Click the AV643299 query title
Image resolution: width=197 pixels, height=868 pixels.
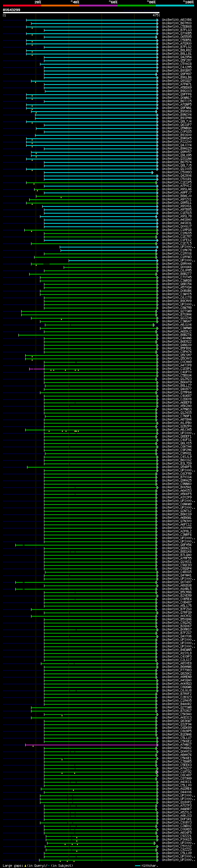(11, 10)
